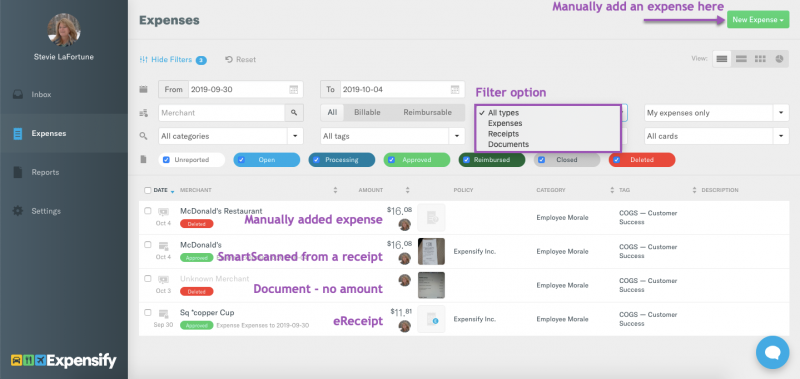Open McDonald's Restaurant placeholder receipt icon
The image size is (800, 379).
(431, 217)
